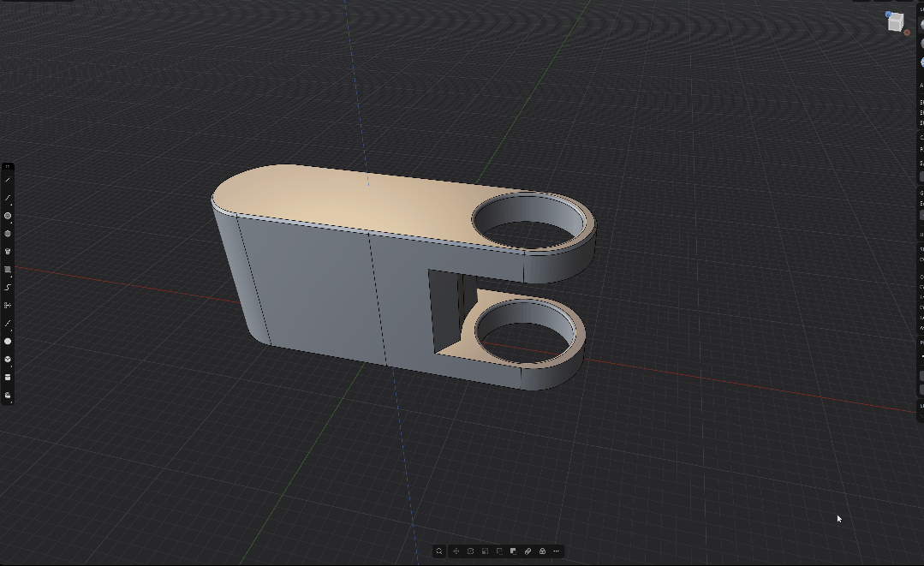924x566 pixels.
Task: Activate the Scale command in bottom bar
Action: coord(485,551)
